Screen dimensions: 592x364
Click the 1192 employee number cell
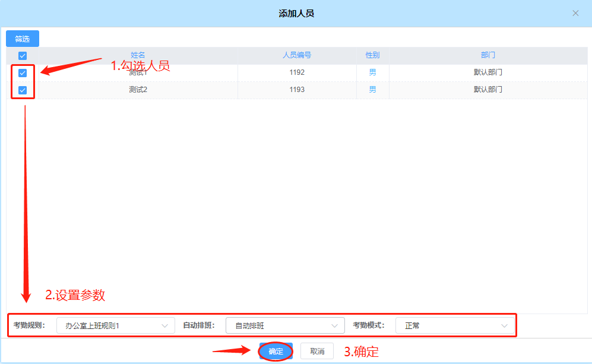[297, 72]
